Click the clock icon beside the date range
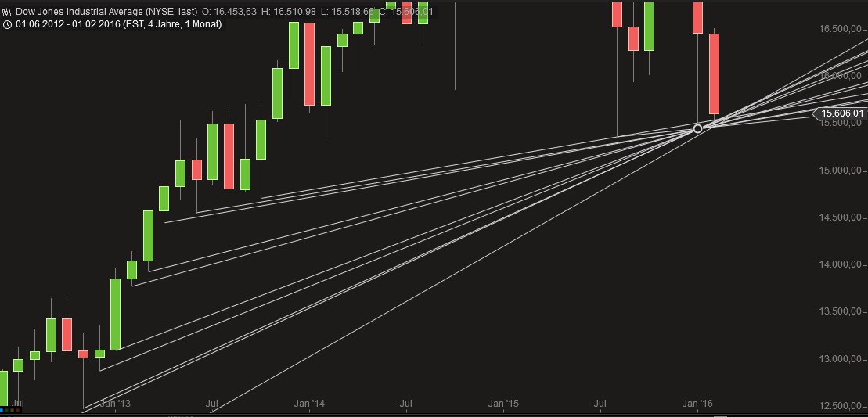Image resolution: width=868 pixels, height=417 pixels. pyautogui.click(x=6, y=24)
